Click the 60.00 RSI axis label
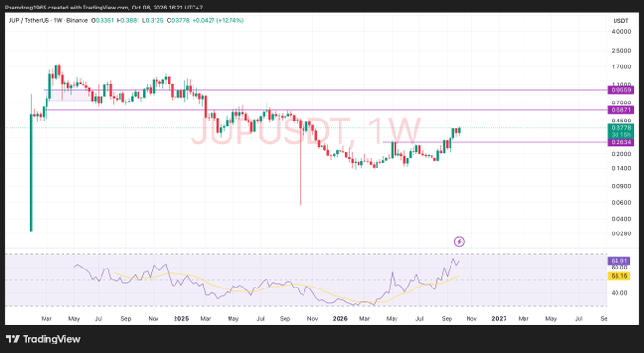644x353 pixels. (619, 267)
